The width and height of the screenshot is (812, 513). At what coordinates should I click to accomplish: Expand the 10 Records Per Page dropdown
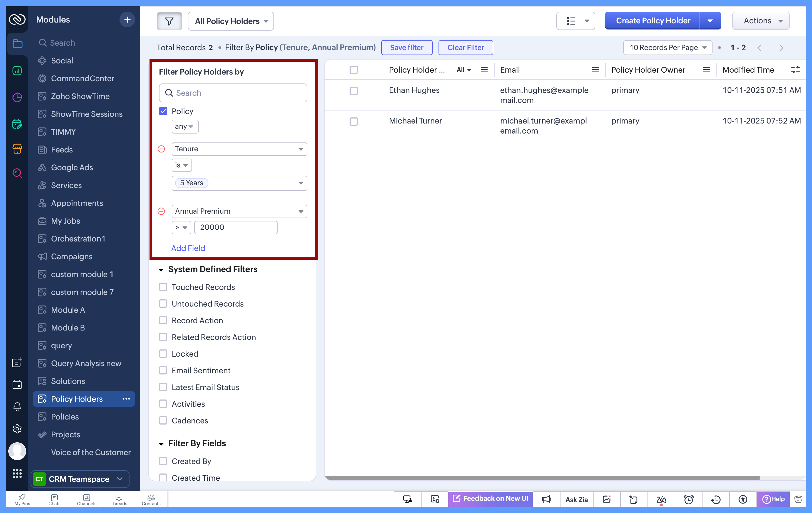[667, 48]
